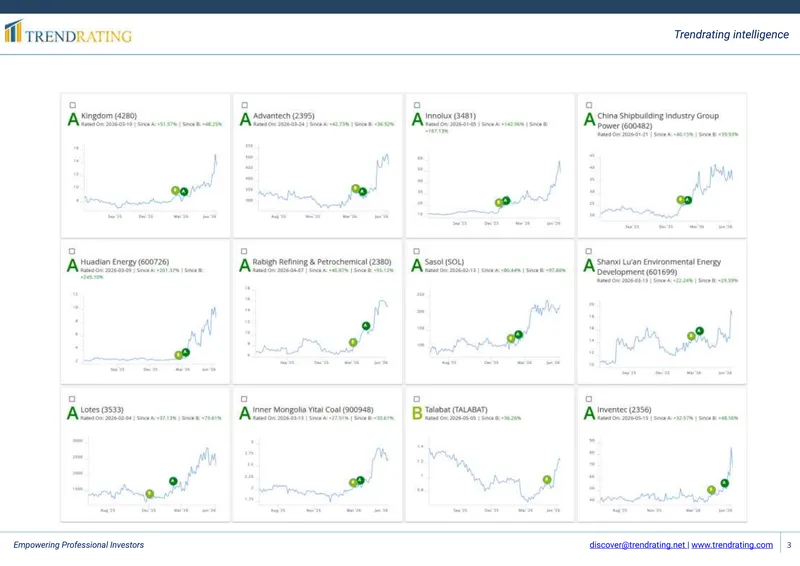Select the Talabat (TALABAT) checkbox
This screenshot has width=800, height=566.
click(x=416, y=399)
